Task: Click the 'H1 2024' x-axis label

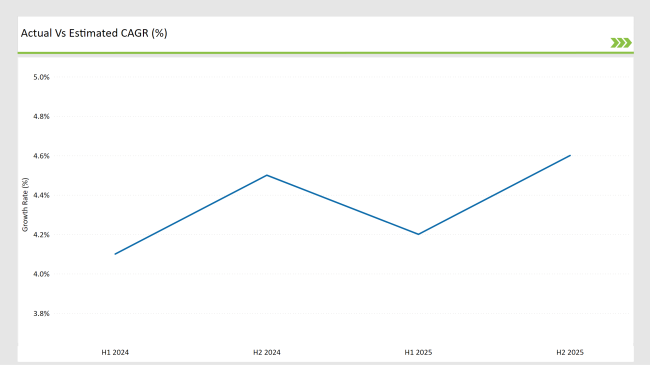Action: tap(115, 352)
